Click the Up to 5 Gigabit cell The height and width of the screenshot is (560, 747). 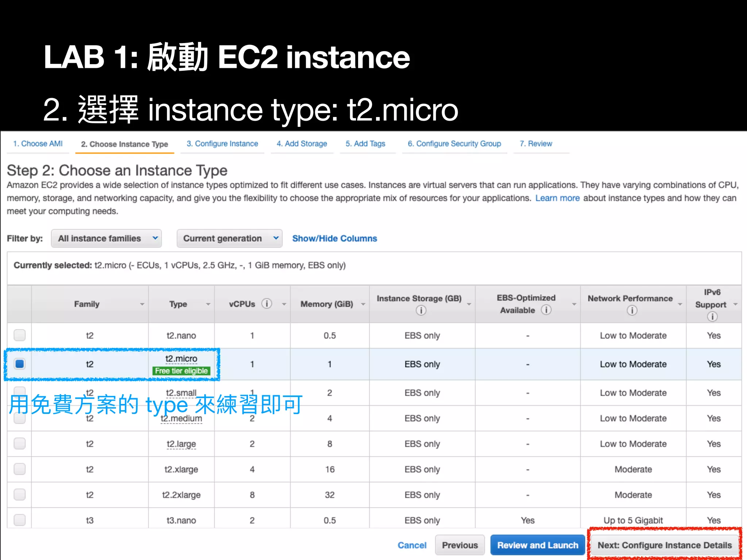pos(633,520)
